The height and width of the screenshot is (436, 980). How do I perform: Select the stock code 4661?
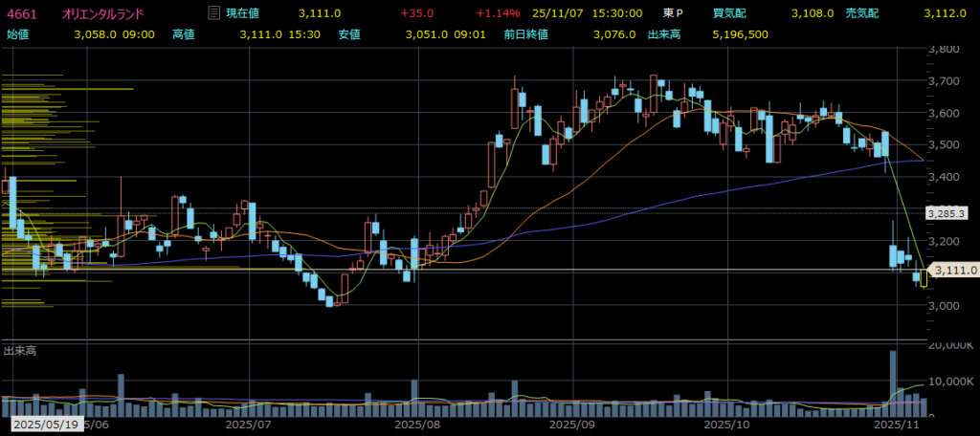(21, 13)
